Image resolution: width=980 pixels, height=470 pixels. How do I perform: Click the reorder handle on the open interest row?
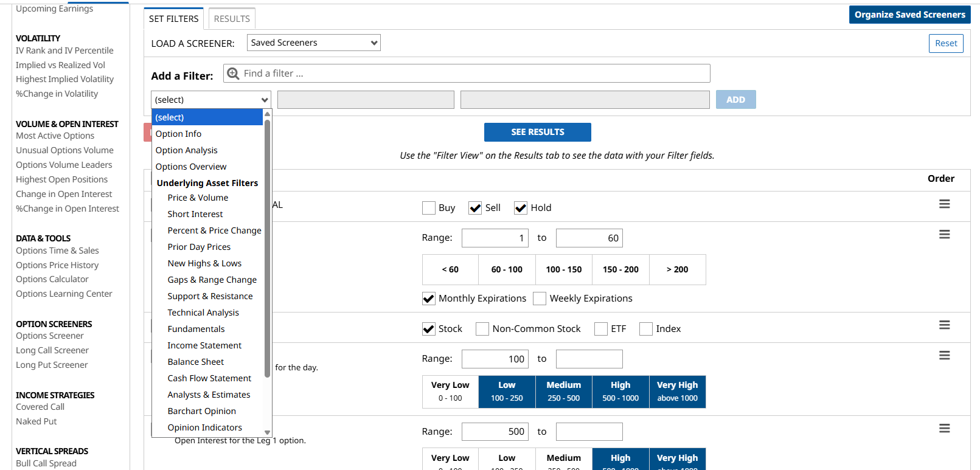click(x=944, y=429)
